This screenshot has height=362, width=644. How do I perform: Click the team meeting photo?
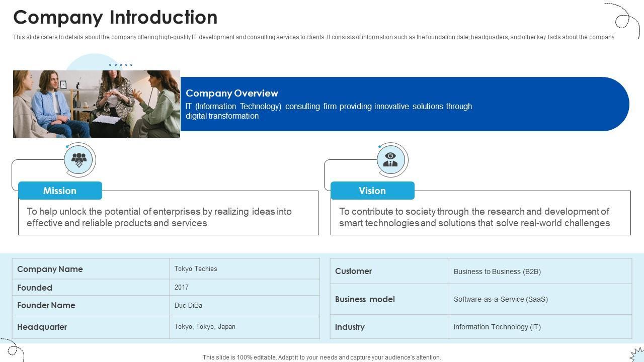[97, 104]
